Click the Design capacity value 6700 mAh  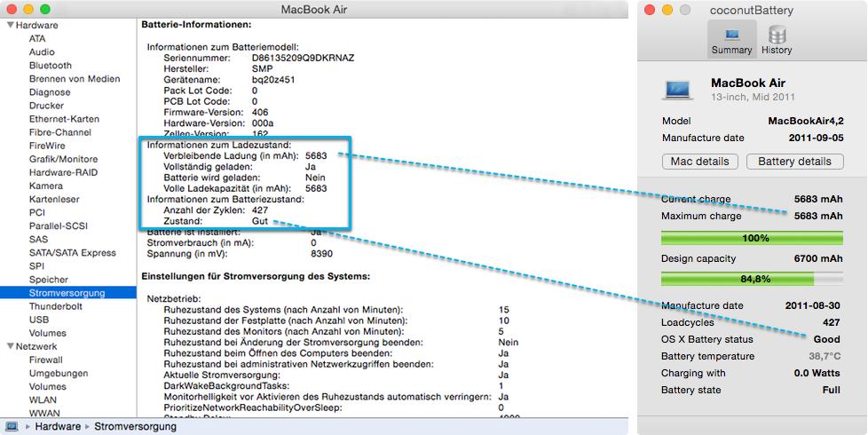(818, 258)
